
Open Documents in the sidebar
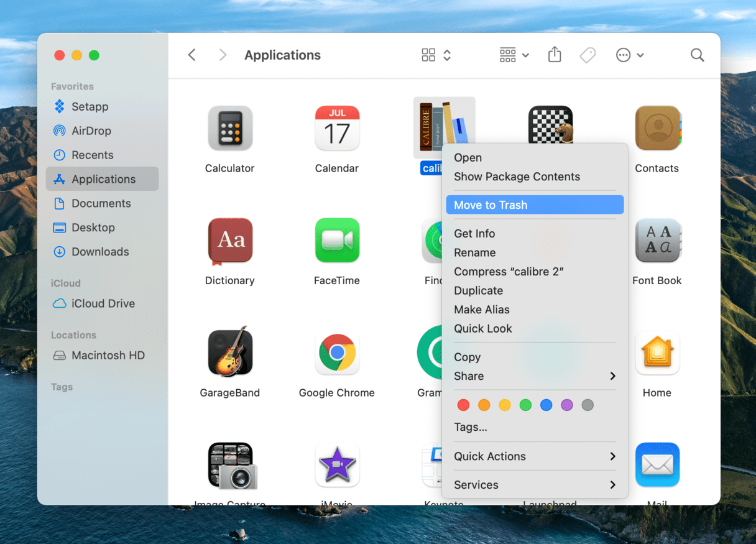[102, 203]
